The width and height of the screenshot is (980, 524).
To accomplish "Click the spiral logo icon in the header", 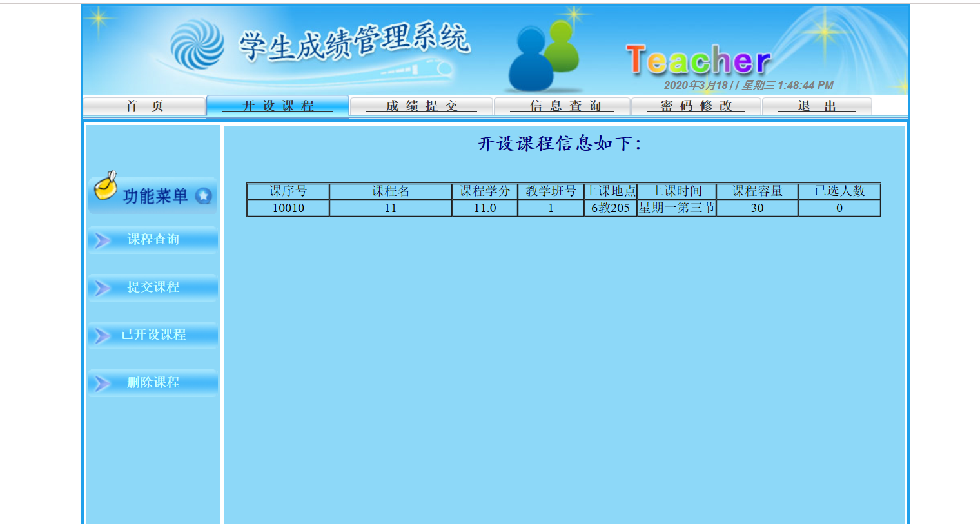I will tap(197, 43).
